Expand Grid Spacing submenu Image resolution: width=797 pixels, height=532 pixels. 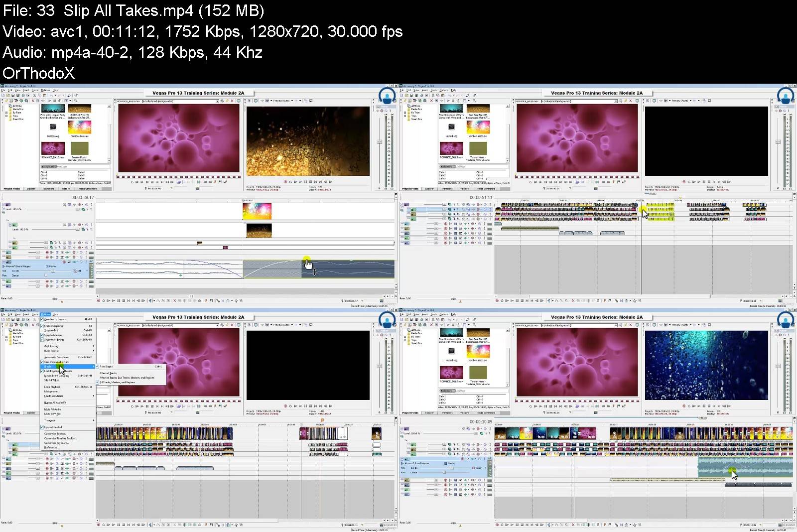click(68, 346)
